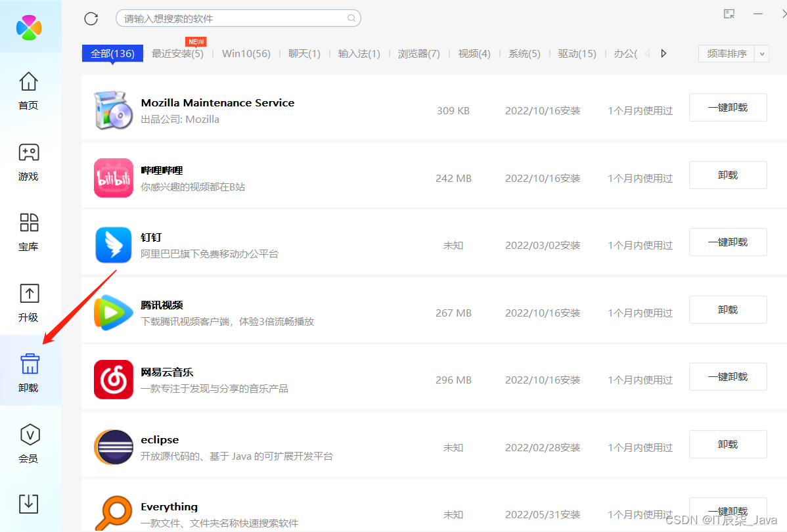Click the Mozilla Maintenance Service title

tap(217, 103)
